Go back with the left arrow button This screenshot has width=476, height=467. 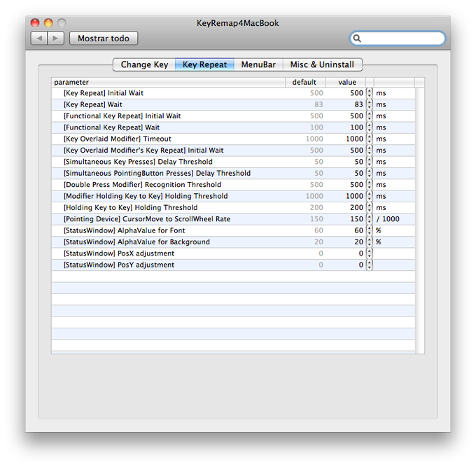coord(39,39)
